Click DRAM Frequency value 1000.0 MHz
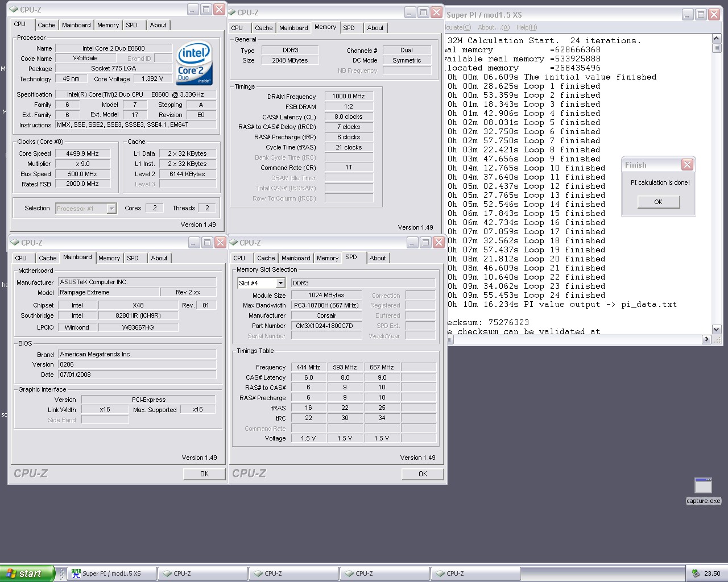This screenshot has width=728, height=582. pyautogui.click(x=349, y=97)
